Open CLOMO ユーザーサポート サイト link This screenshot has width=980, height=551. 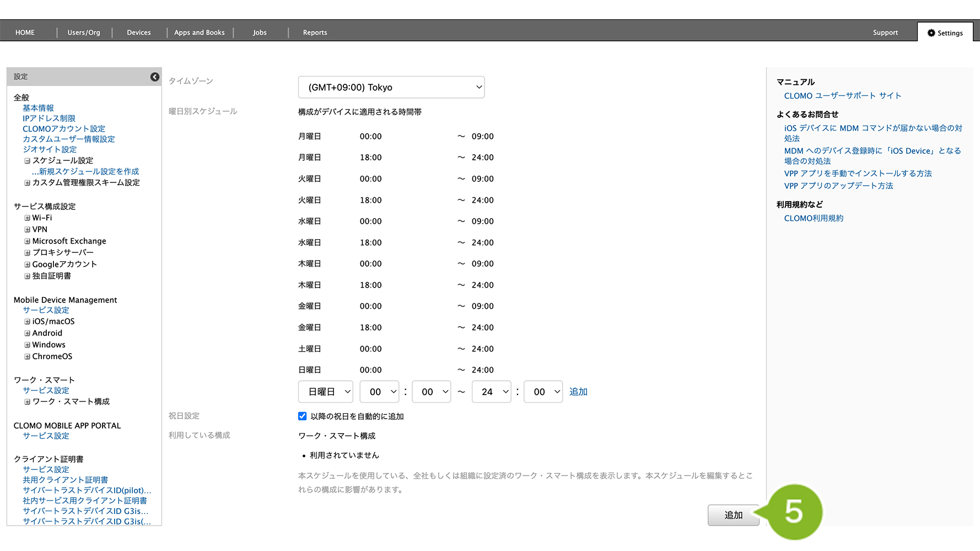coord(842,96)
